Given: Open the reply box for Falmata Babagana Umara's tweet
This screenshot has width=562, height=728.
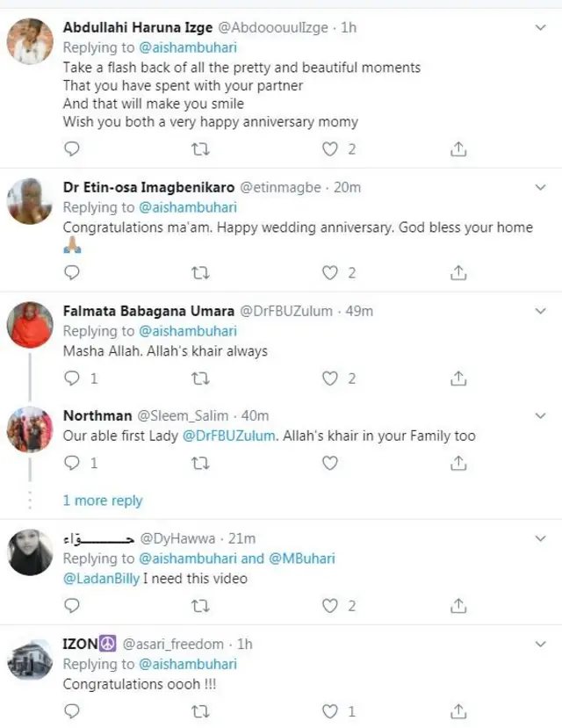Looking at the screenshot, I should pyautogui.click(x=70, y=378).
